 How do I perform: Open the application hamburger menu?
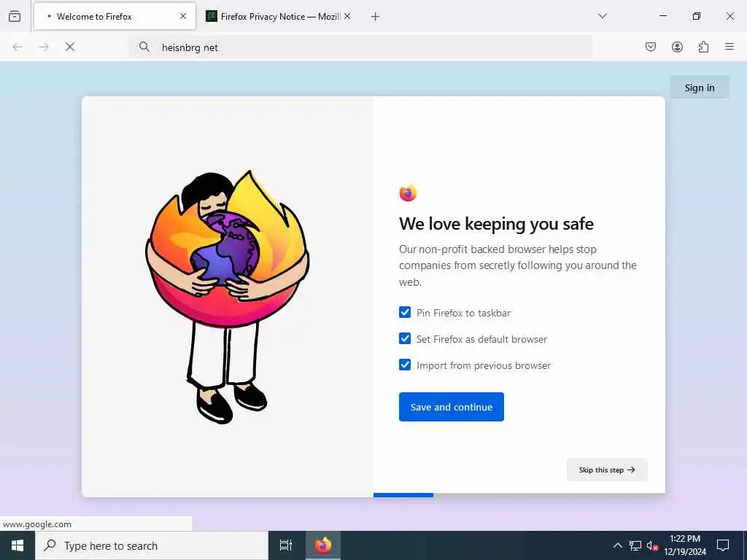point(729,47)
